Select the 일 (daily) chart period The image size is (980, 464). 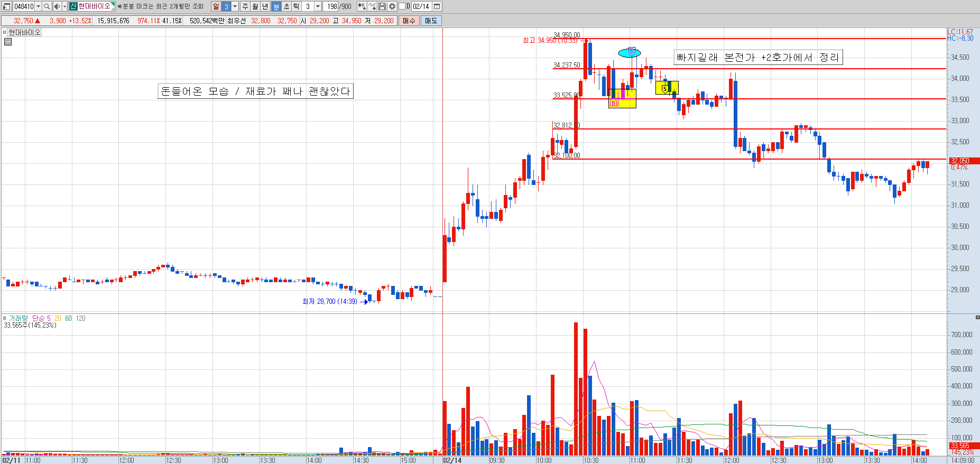[x=216, y=6]
